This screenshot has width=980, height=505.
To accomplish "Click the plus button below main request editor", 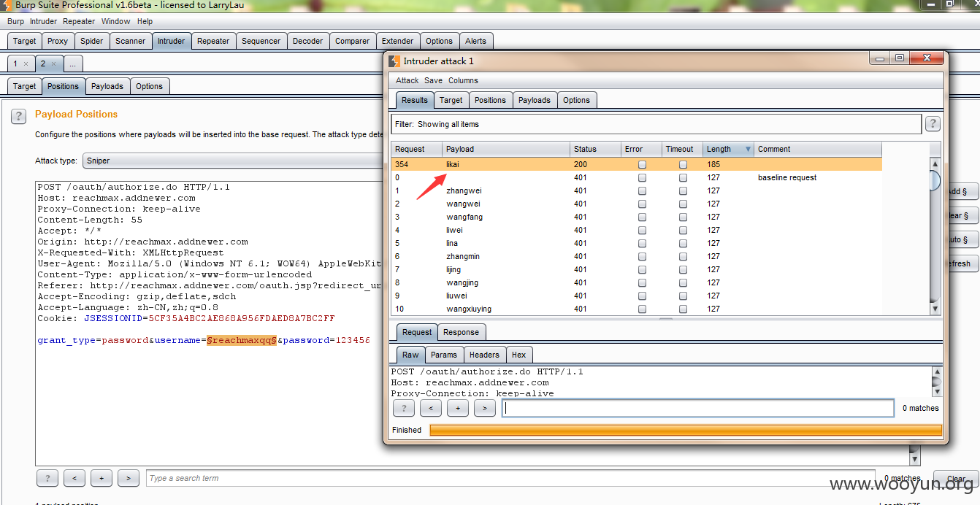I will tap(102, 479).
